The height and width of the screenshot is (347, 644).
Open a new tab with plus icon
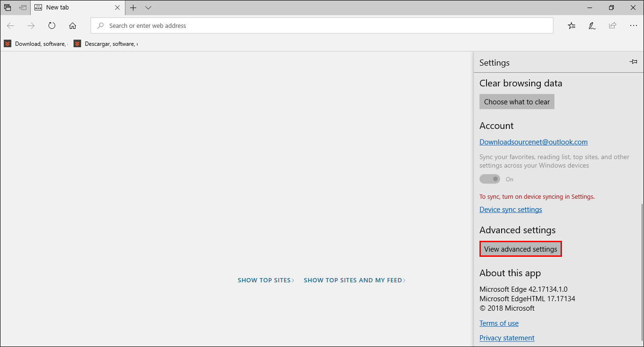click(133, 8)
